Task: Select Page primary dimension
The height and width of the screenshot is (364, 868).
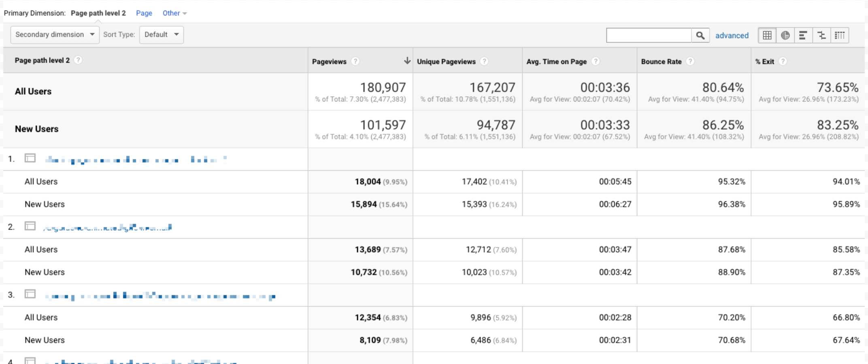Action: click(144, 13)
